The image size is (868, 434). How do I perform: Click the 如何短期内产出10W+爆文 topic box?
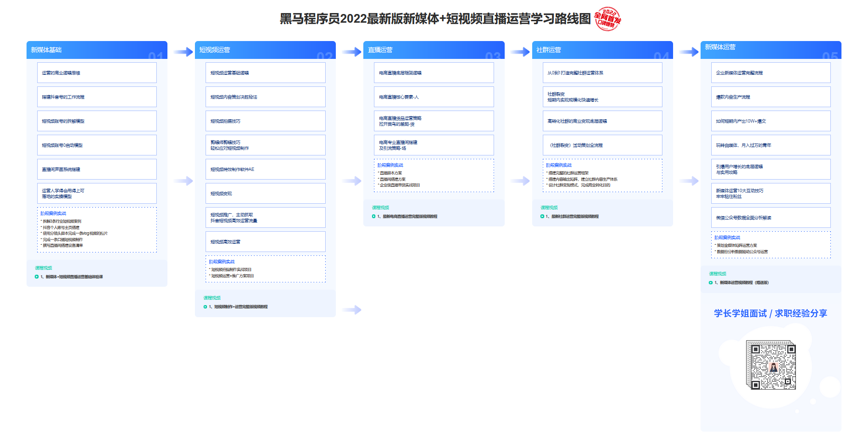coord(771,121)
